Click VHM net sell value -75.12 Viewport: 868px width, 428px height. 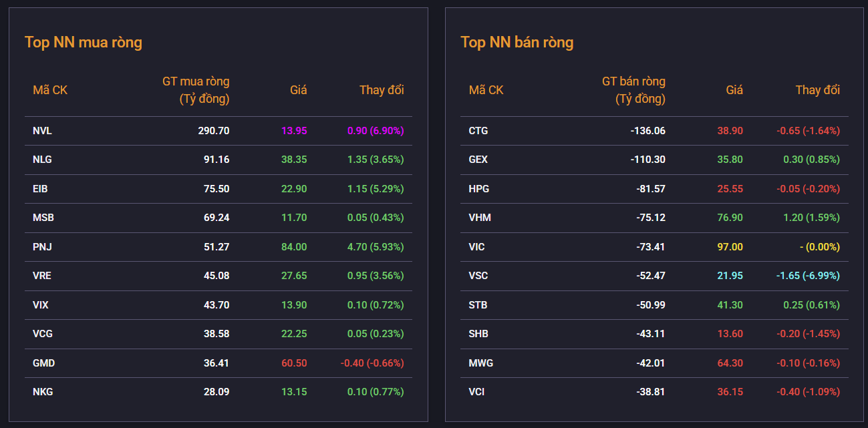pyautogui.click(x=651, y=218)
